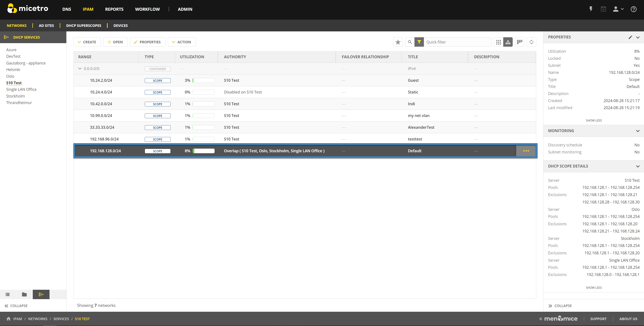Image resolution: width=644 pixels, height=326 pixels.
Task: Toggle the yellow quick filter funnel
Action: coord(419,42)
